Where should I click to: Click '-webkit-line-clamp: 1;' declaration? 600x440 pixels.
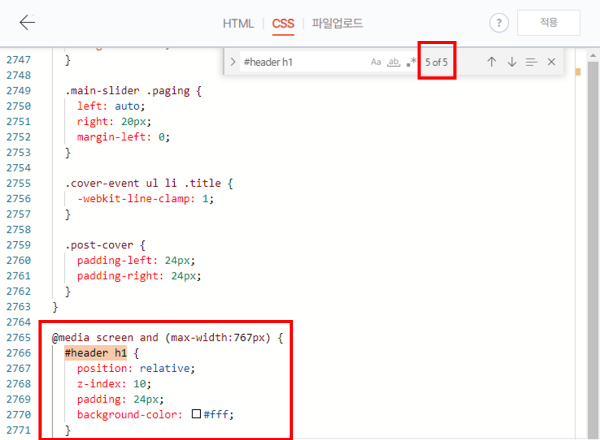tap(145, 199)
